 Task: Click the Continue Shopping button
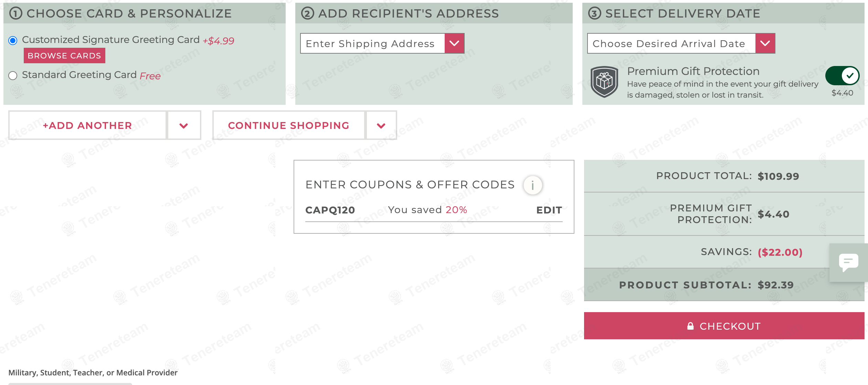click(x=289, y=125)
